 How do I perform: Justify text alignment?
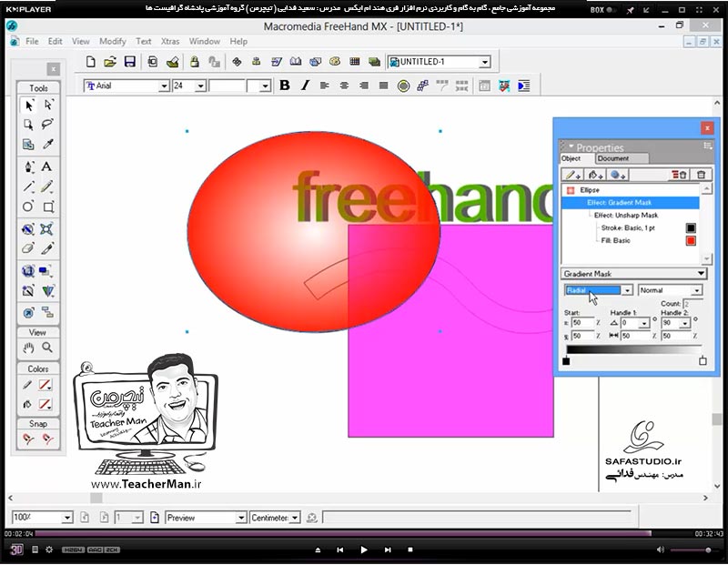click(383, 86)
